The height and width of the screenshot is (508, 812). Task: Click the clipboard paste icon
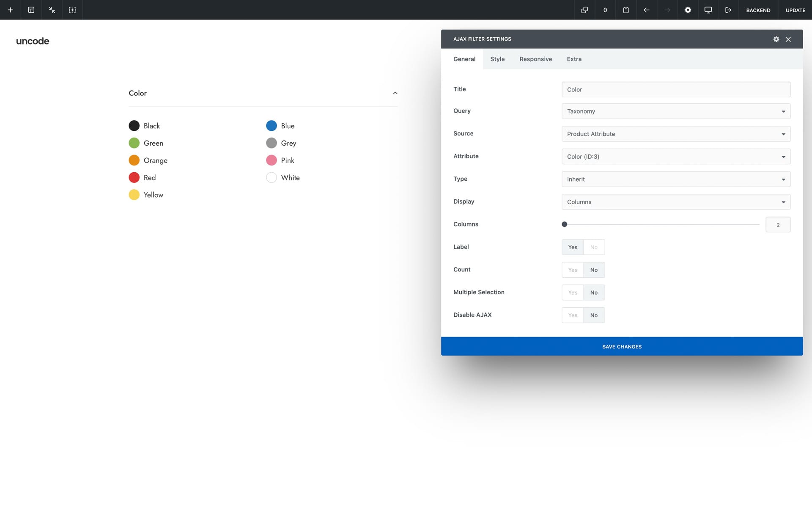click(625, 10)
